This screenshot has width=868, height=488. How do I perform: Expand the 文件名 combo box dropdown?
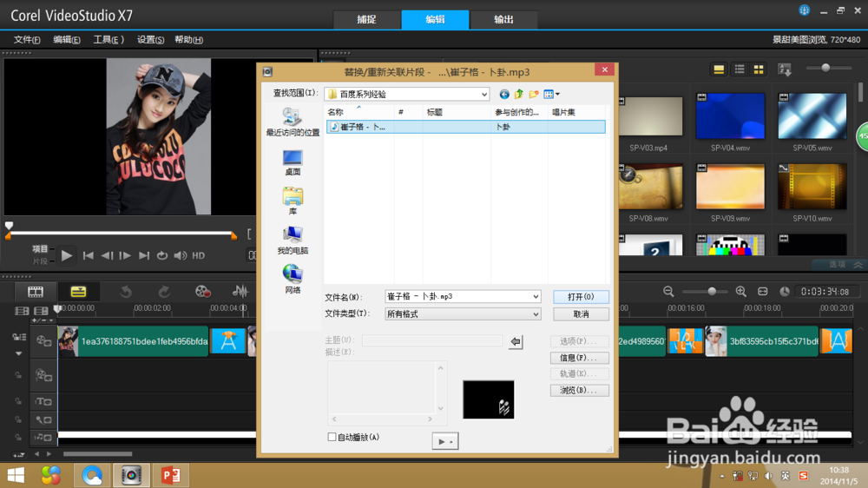536,297
